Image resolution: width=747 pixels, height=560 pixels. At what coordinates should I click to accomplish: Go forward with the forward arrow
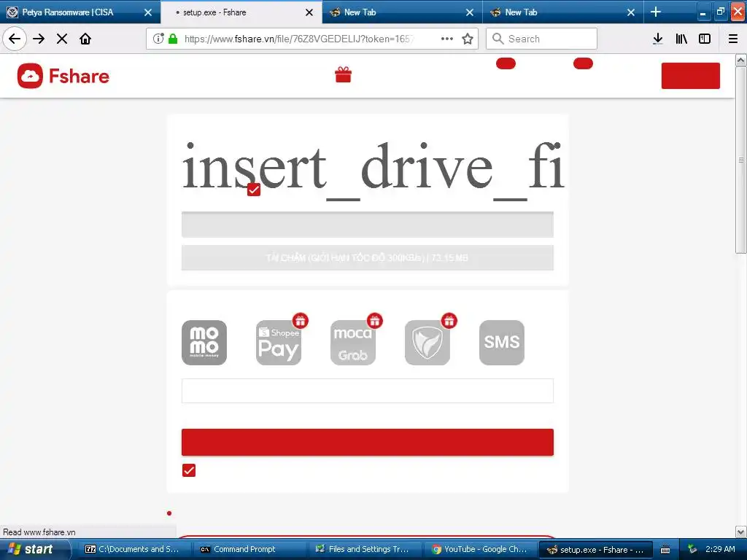(x=39, y=39)
